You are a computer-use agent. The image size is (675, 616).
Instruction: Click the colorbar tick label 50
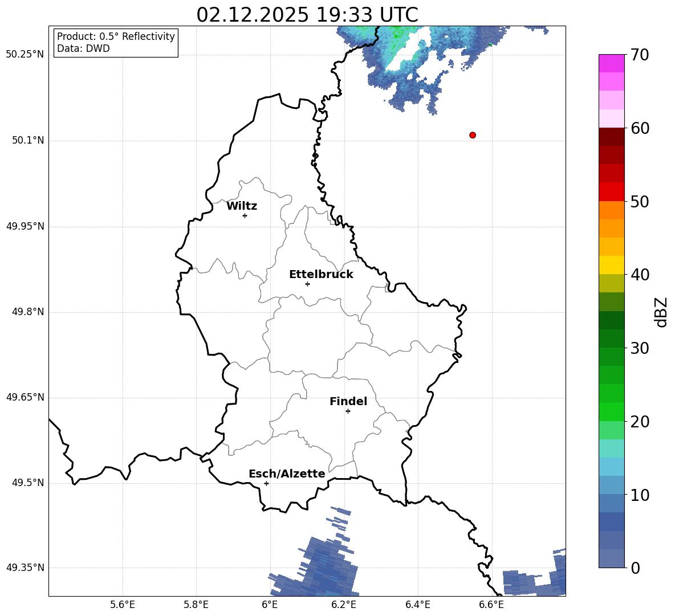tap(640, 202)
